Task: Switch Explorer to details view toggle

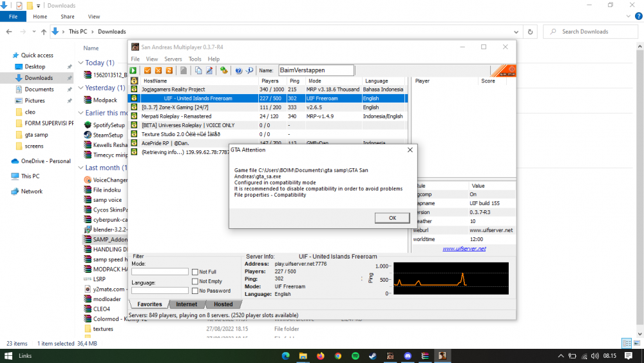Action: point(627,343)
